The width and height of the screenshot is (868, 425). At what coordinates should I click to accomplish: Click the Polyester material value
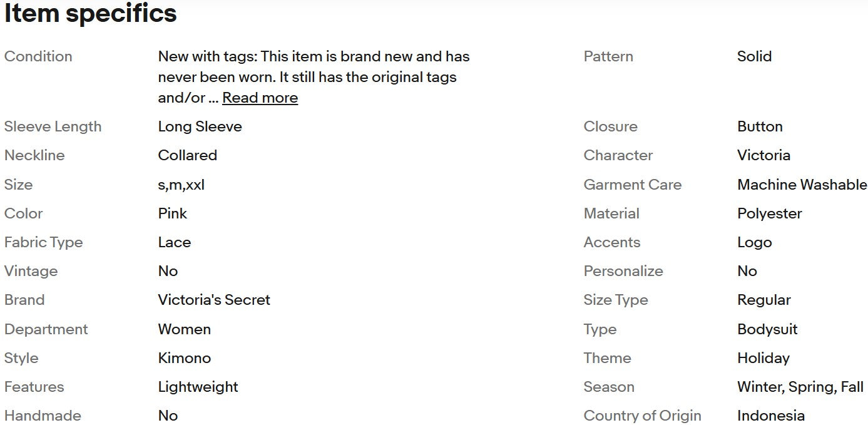click(x=769, y=213)
